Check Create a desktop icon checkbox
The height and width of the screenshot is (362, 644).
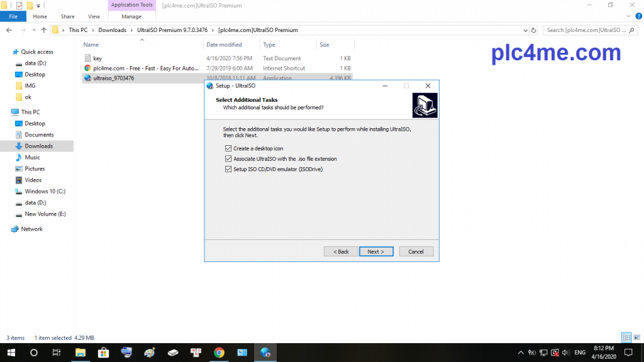228,148
